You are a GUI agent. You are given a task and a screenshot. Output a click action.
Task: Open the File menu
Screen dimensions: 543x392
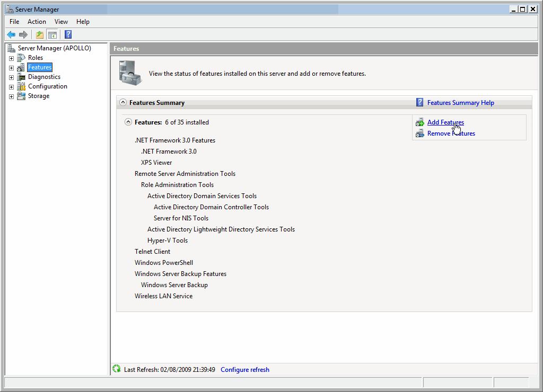(x=14, y=21)
